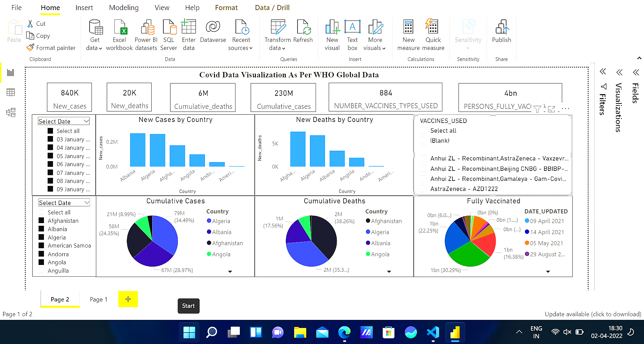Insert a New visual
The height and width of the screenshot is (344, 644).
click(332, 27)
